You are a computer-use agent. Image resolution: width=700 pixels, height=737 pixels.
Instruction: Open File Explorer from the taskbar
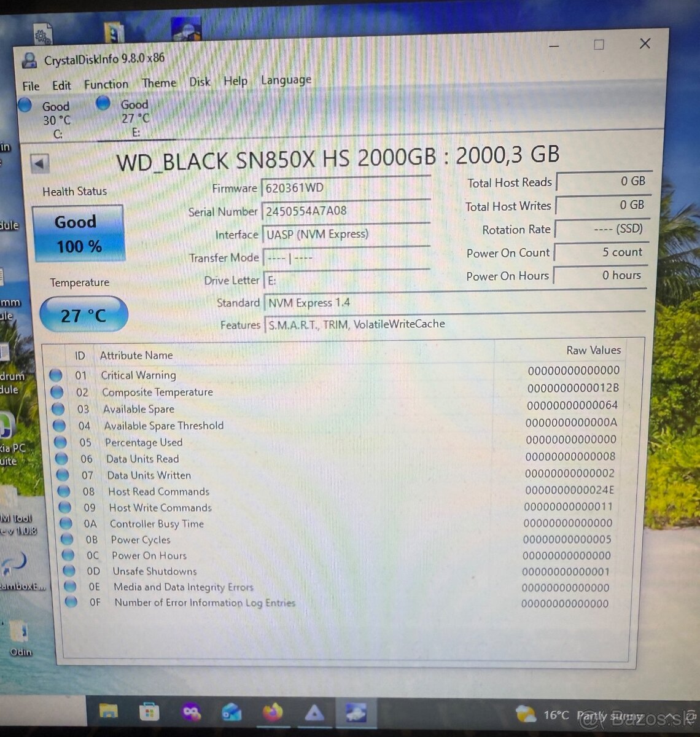tap(109, 711)
